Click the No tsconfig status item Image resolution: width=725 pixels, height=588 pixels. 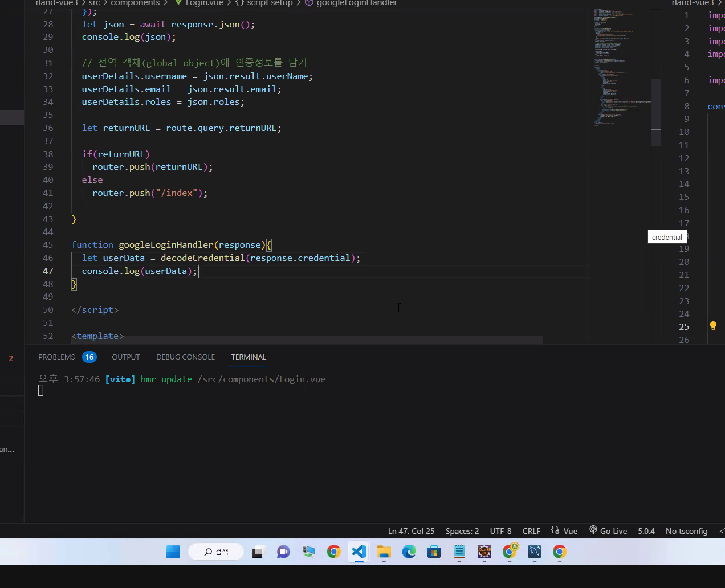(x=686, y=530)
